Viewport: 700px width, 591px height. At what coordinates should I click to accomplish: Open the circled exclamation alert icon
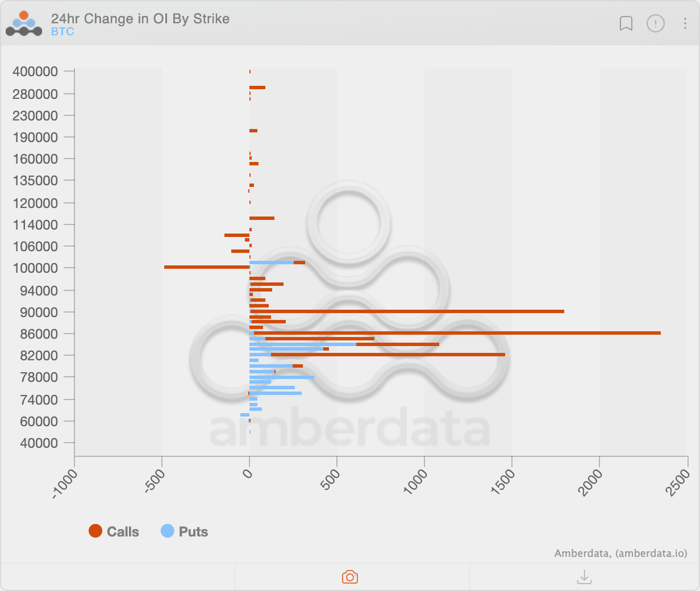[x=656, y=24]
